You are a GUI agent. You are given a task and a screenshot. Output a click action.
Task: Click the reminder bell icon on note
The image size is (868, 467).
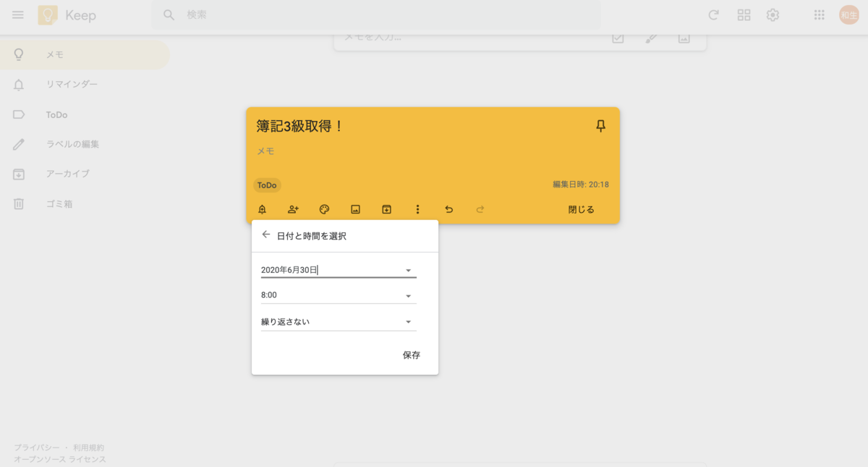(262, 209)
